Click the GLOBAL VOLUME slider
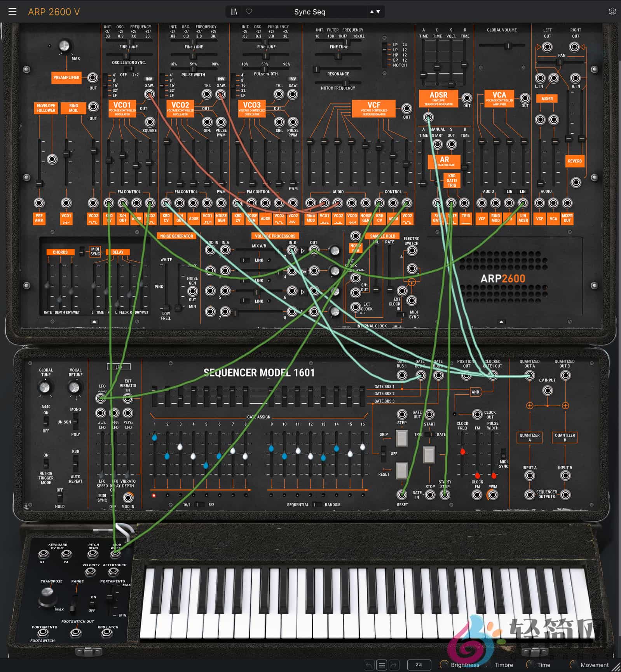621x672 pixels. [502, 46]
